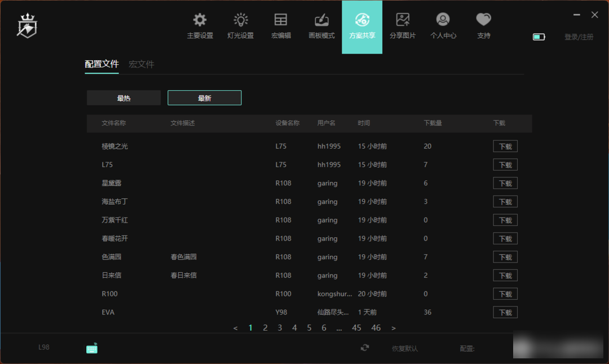Click the refresh arrows icon
The width and height of the screenshot is (609, 364).
(365, 348)
